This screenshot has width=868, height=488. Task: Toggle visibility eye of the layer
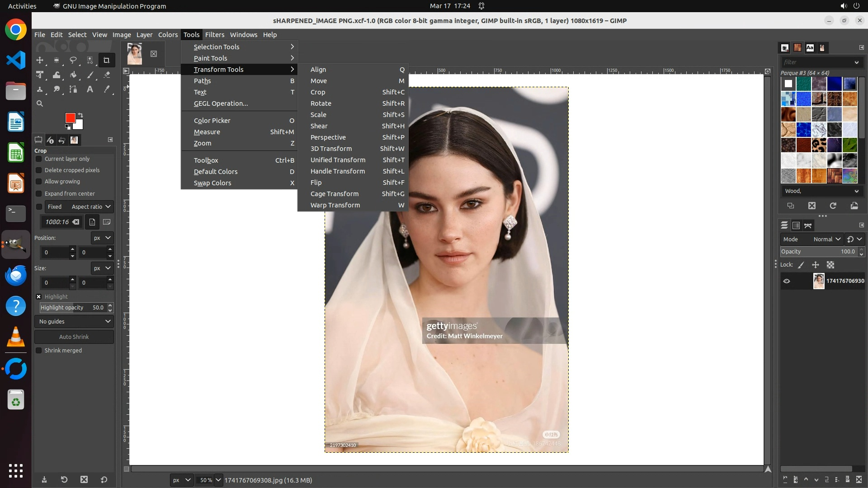(x=787, y=281)
